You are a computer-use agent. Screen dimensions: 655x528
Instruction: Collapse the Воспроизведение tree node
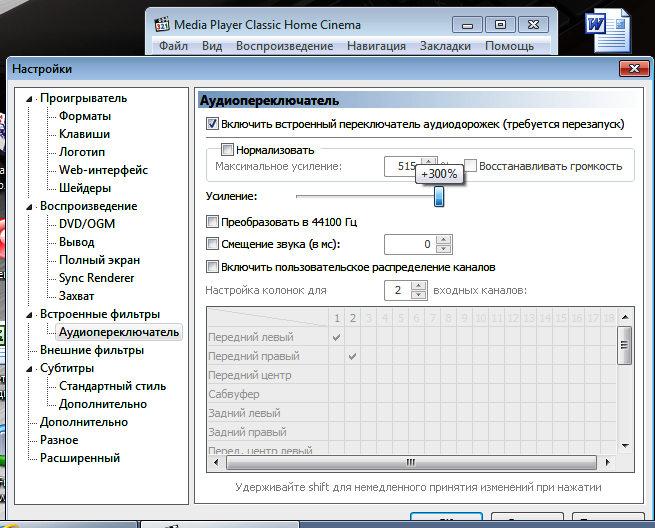click(29, 207)
